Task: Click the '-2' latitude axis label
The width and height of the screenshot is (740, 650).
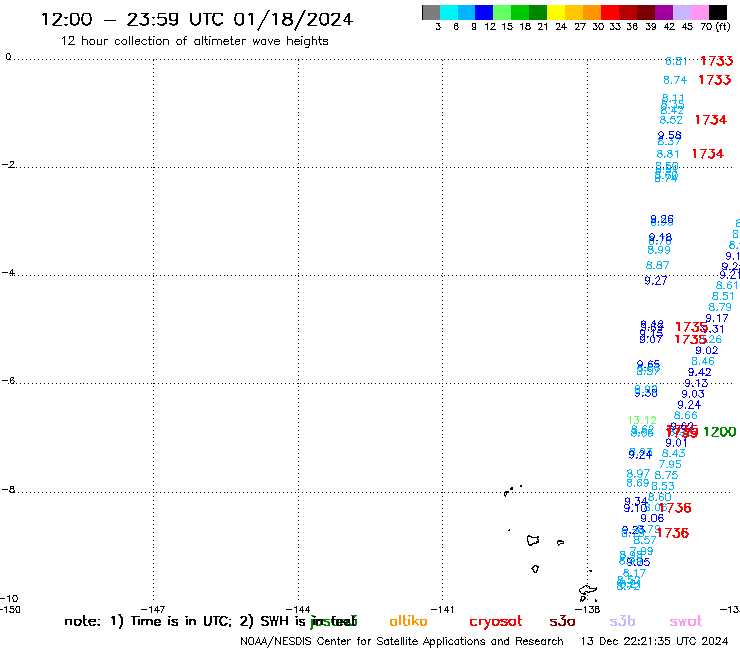Action: pyautogui.click(x=8, y=165)
